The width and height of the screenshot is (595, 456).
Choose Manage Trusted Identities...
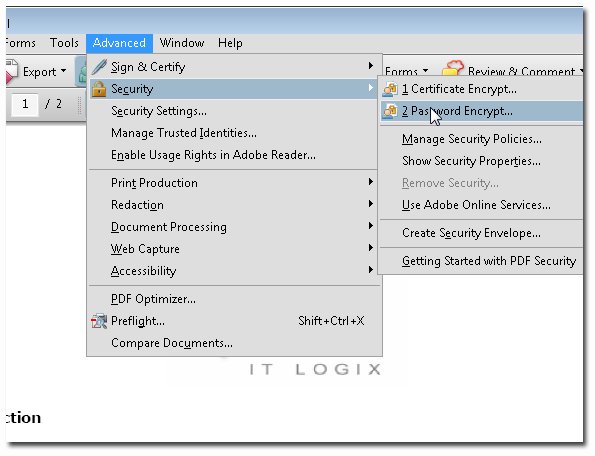click(x=232, y=133)
